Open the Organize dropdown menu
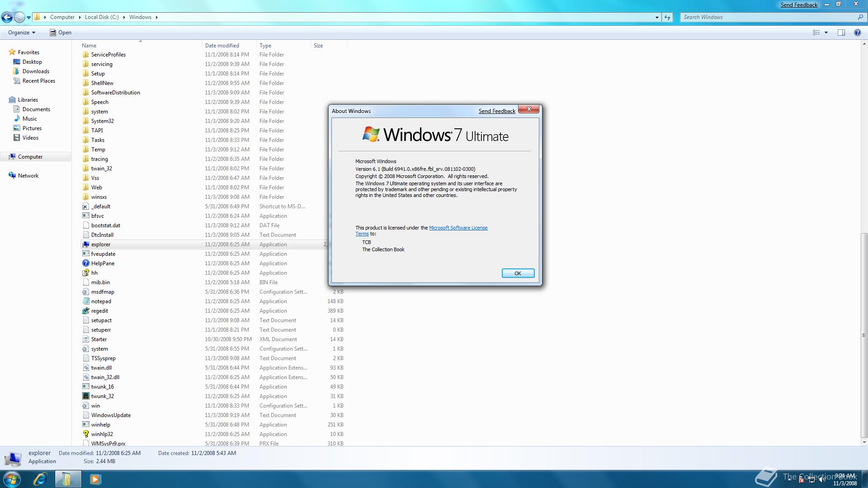Image resolution: width=868 pixels, height=488 pixels. coord(21,33)
